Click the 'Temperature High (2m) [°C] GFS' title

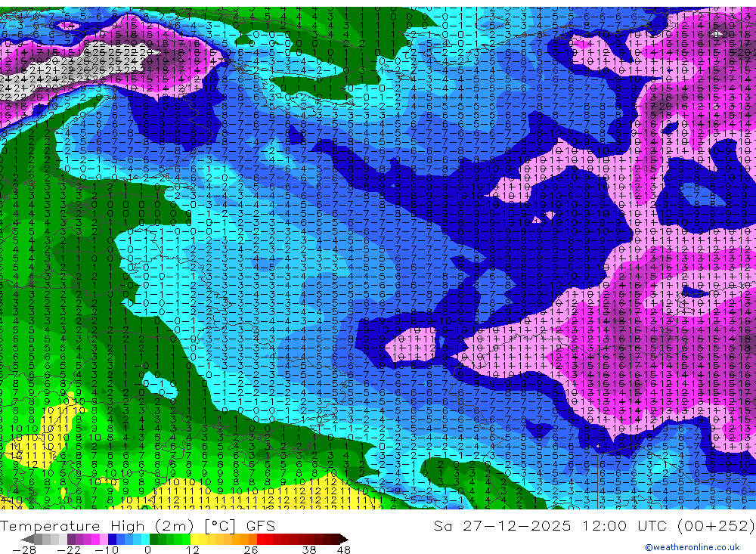[138, 525]
